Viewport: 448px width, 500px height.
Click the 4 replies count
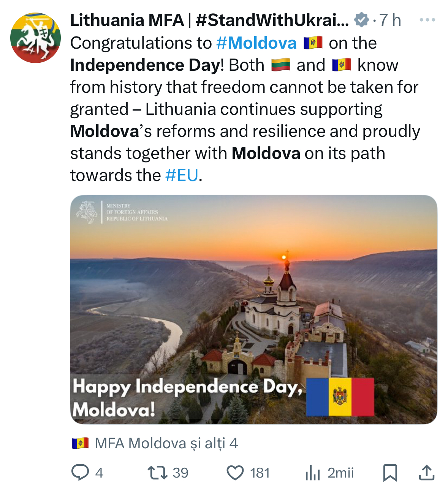pyautogui.click(x=99, y=473)
